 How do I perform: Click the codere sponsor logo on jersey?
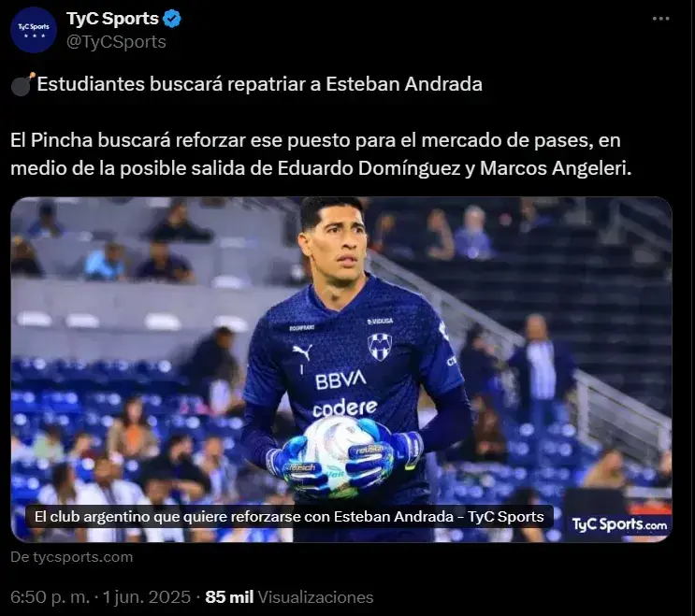pyautogui.click(x=344, y=408)
